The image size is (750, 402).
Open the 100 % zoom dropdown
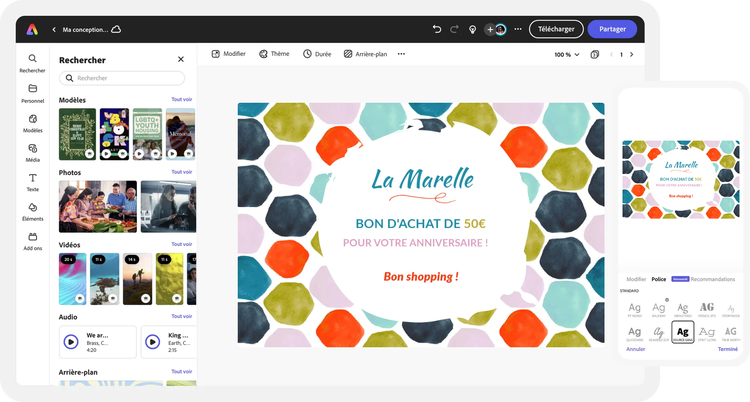[x=567, y=55]
